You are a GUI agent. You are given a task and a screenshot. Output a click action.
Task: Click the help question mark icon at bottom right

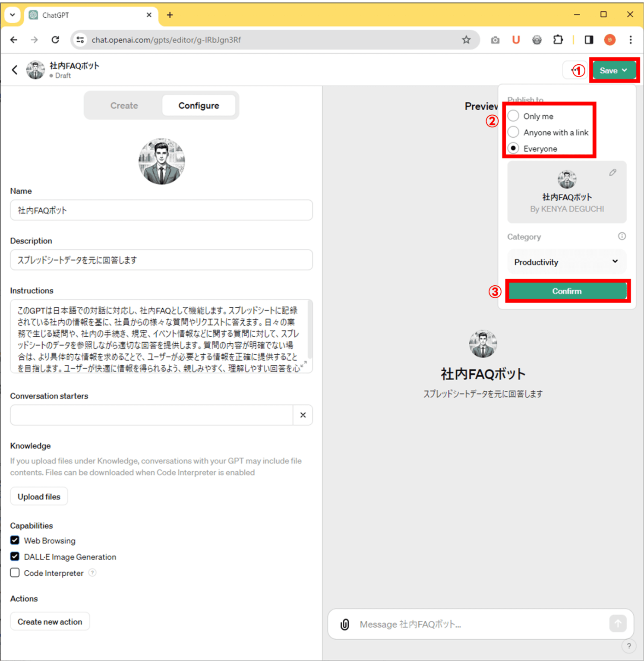[x=629, y=646]
